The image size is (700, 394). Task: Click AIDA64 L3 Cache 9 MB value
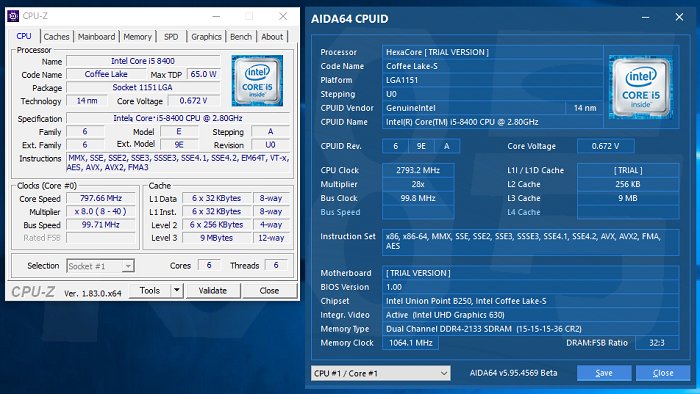pyautogui.click(x=628, y=198)
